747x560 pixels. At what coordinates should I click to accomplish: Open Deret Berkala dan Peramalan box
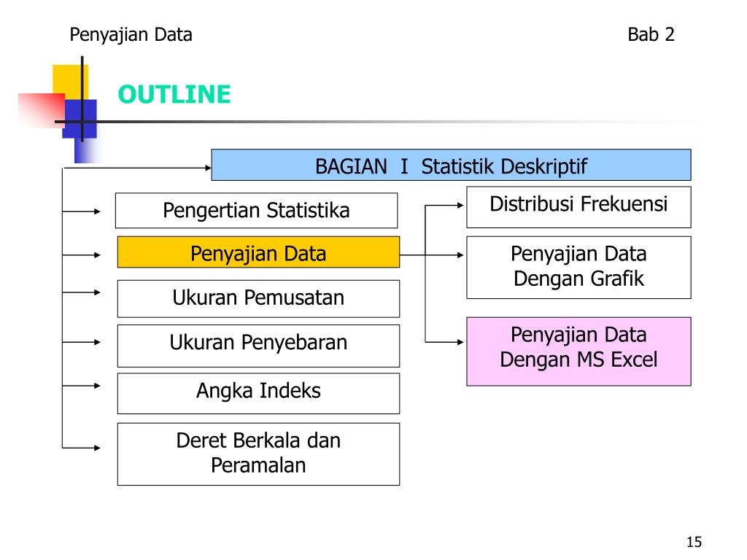[258, 454]
